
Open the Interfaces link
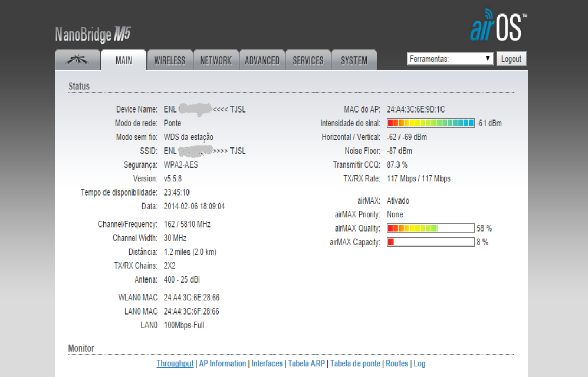tap(267, 363)
